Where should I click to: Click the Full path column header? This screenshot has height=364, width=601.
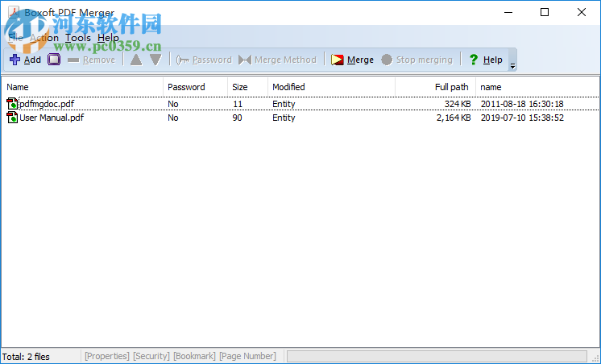435,87
